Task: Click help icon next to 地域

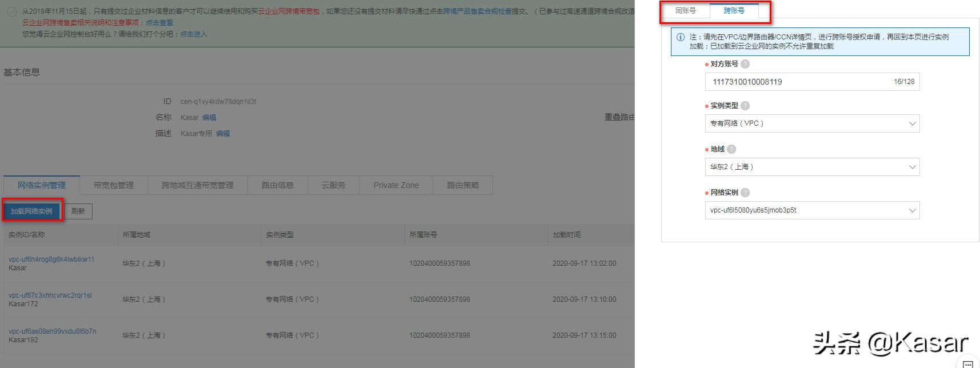Action: (731, 149)
